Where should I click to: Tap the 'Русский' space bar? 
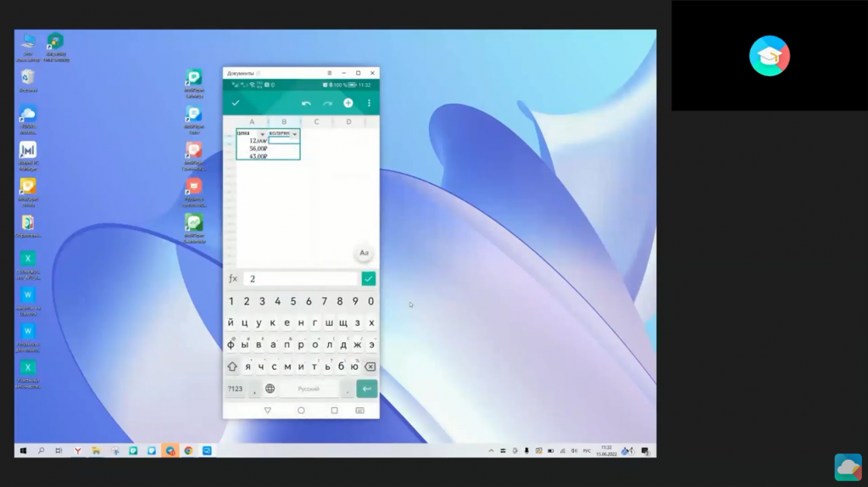click(x=309, y=389)
